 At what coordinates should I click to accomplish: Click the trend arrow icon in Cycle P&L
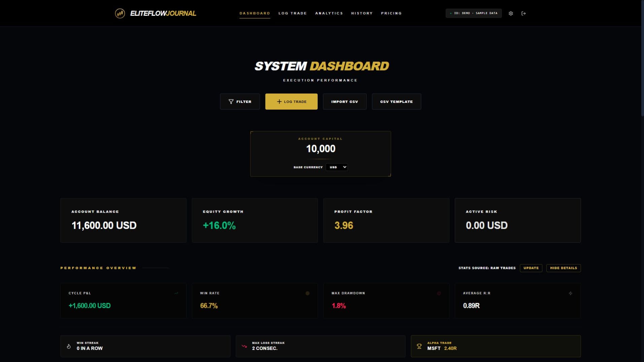(x=176, y=293)
